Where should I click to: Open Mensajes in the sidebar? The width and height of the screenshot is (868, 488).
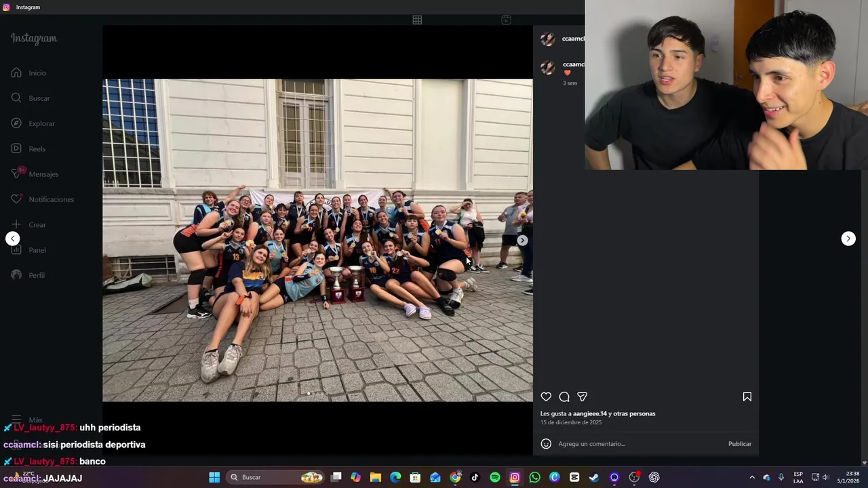35,174
